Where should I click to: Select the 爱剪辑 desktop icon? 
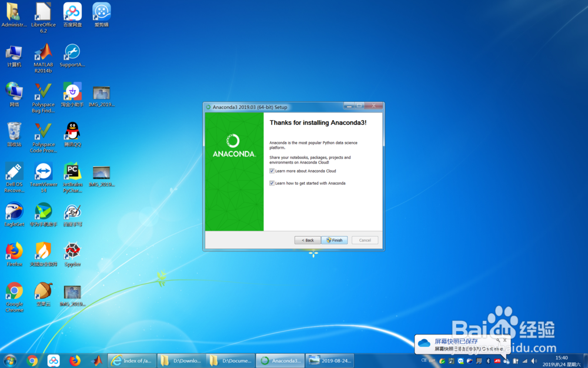point(102,15)
